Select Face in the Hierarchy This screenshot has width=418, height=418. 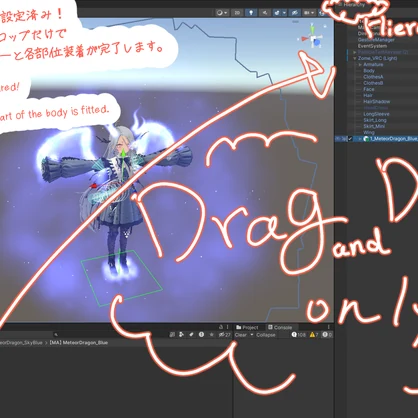point(369,89)
